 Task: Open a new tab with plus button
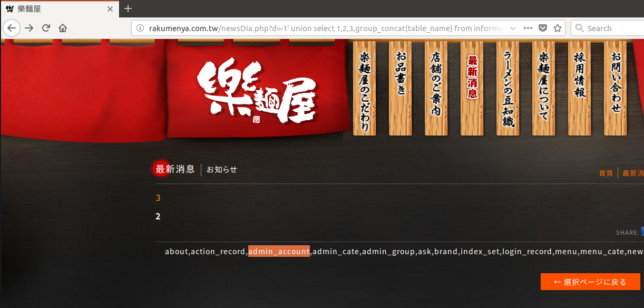click(128, 8)
